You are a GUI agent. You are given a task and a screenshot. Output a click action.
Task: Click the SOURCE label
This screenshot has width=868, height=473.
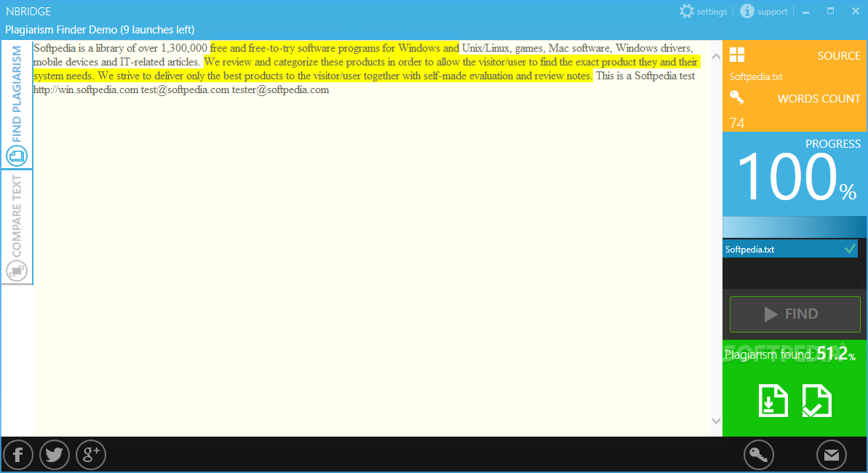[839, 56]
